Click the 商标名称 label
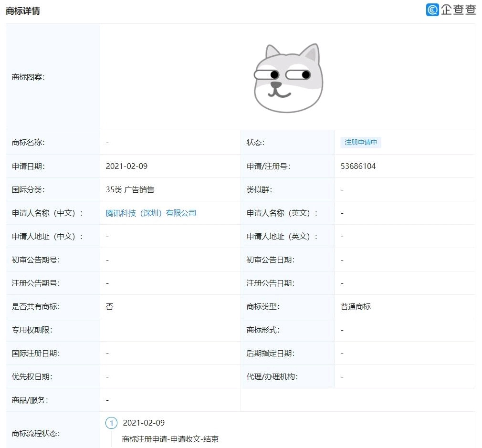The height and width of the screenshot is (448, 482). coord(28,142)
